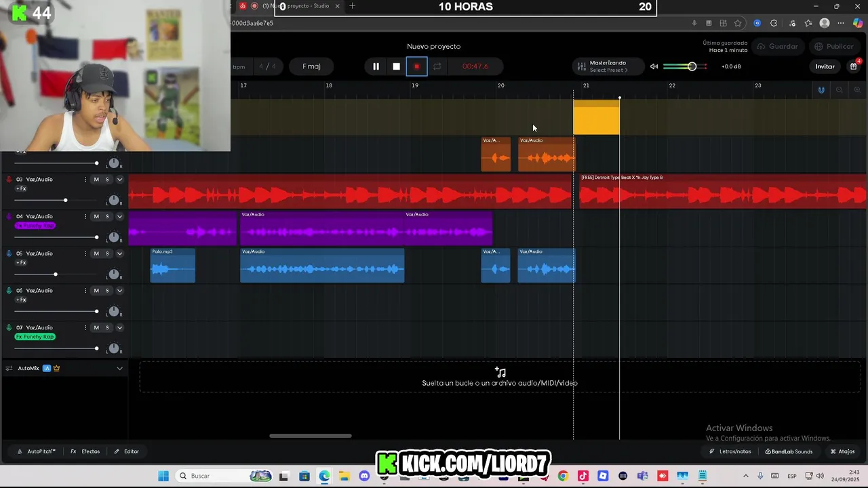Open track 04 Fx Punchy Rap effect
This screenshot has height=488, width=868.
(35, 226)
